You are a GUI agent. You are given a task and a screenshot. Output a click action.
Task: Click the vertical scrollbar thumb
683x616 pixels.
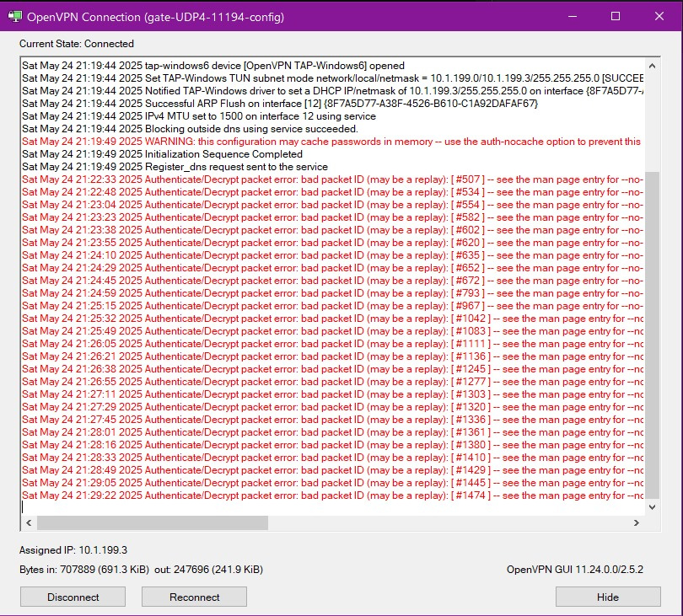pos(652,335)
